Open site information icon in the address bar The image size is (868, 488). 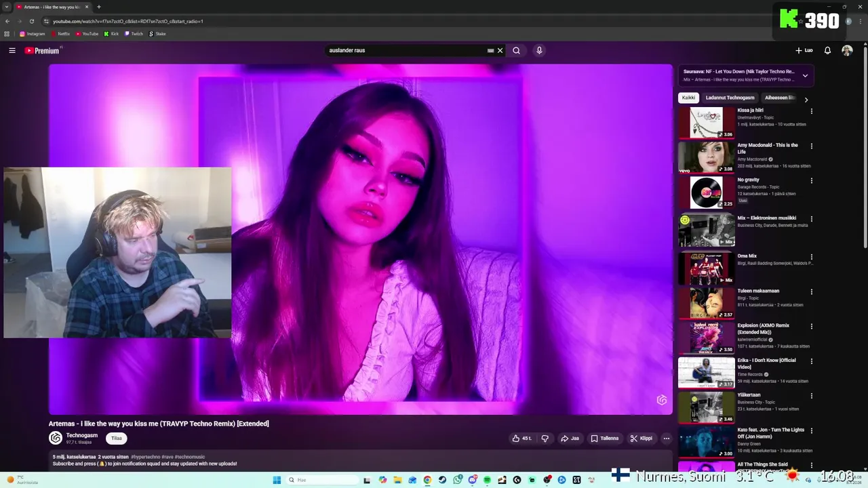(46, 21)
